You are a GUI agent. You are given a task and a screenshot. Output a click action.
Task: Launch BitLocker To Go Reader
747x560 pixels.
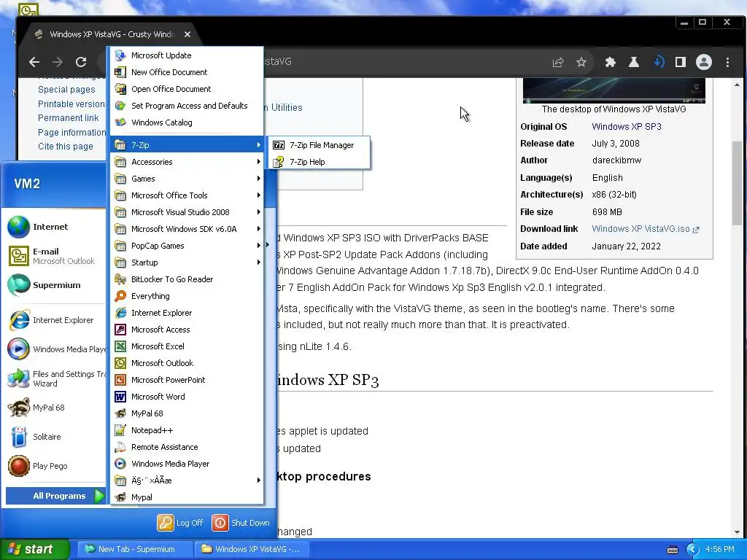click(187, 279)
